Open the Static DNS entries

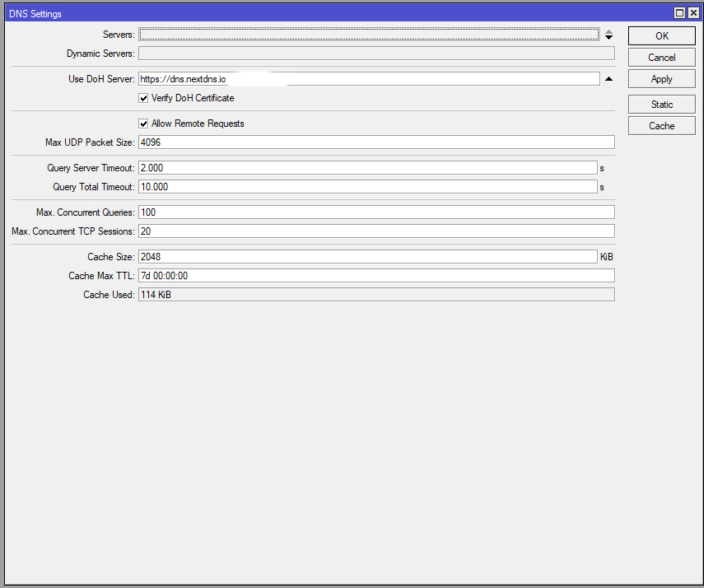pos(661,105)
